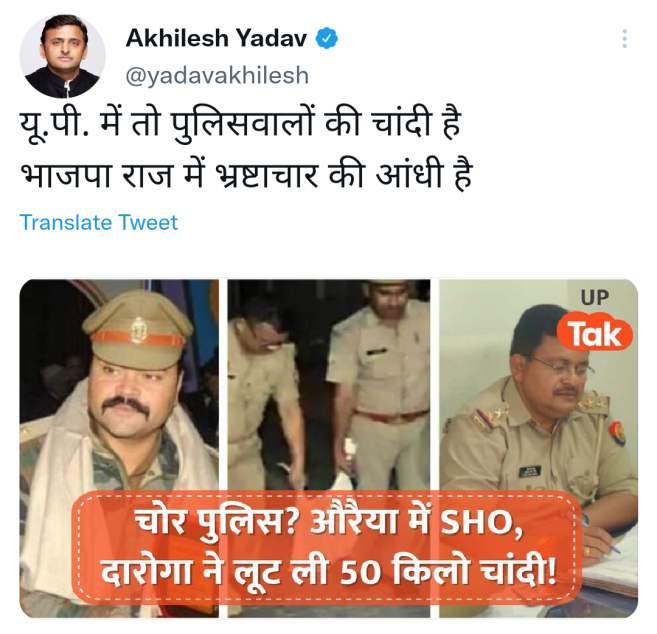Select the tweet line starting with भाजपा राज

coord(246,174)
